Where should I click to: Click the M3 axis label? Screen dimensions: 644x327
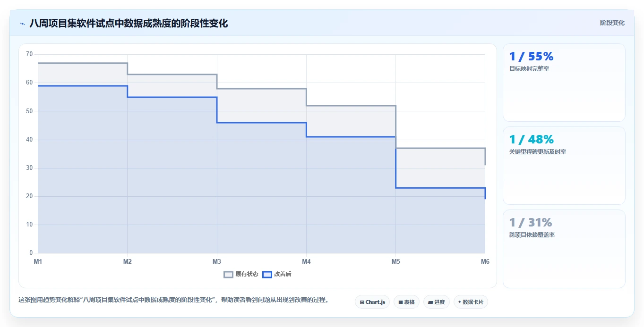click(217, 261)
